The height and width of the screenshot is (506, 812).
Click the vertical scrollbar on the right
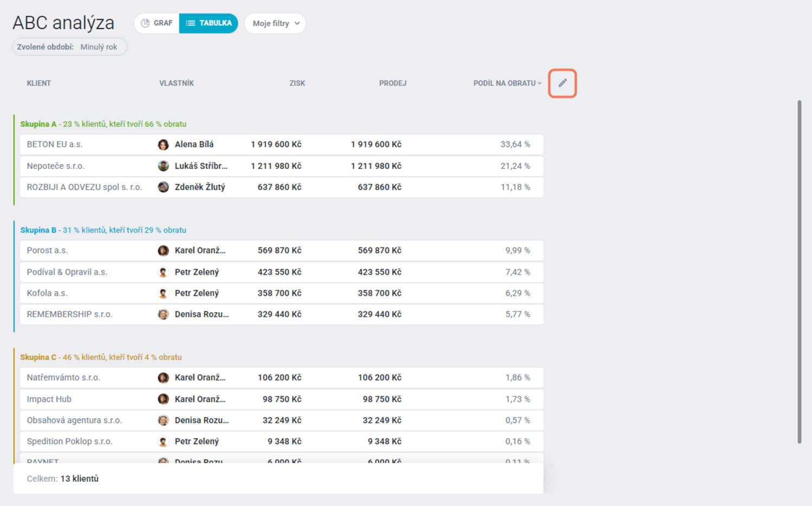click(799, 271)
